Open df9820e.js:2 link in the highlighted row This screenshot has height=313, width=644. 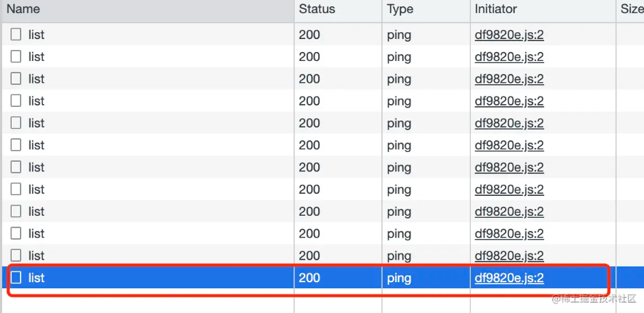coord(509,278)
